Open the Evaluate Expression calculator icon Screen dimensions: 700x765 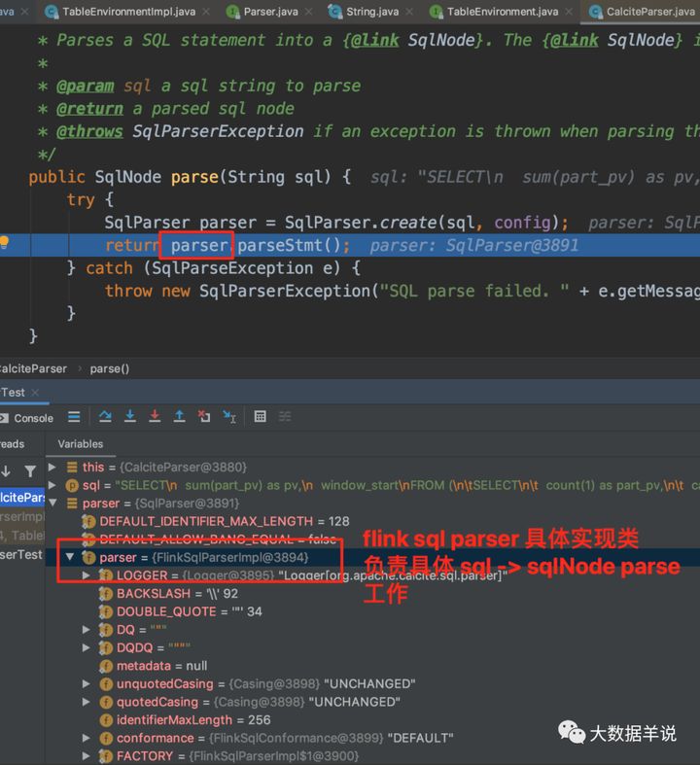pos(260,416)
